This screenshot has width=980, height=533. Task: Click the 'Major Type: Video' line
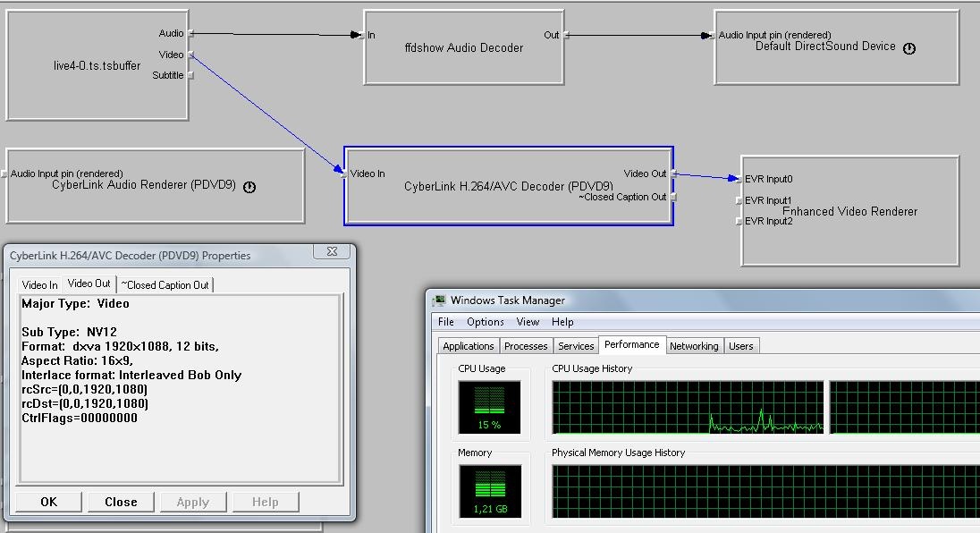[75, 304]
